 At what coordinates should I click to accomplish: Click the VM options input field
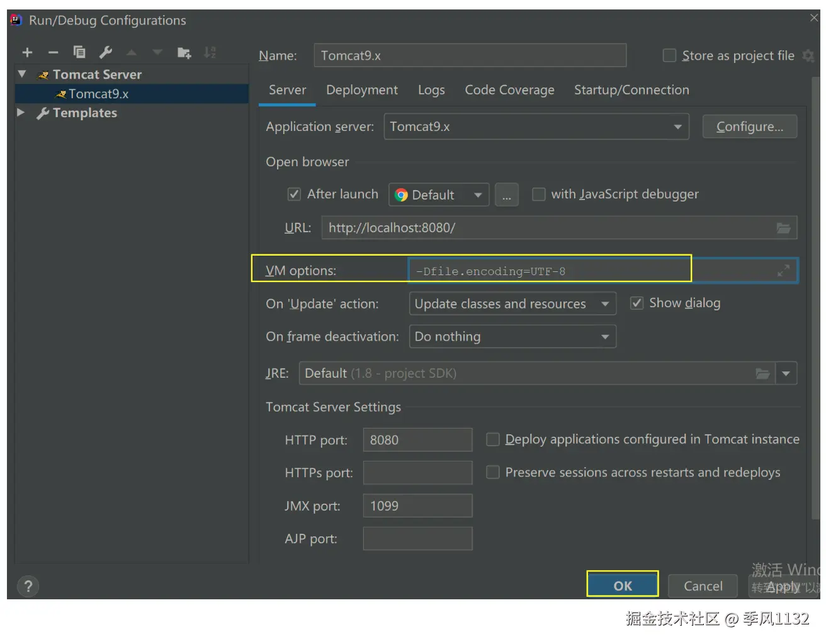(x=603, y=271)
